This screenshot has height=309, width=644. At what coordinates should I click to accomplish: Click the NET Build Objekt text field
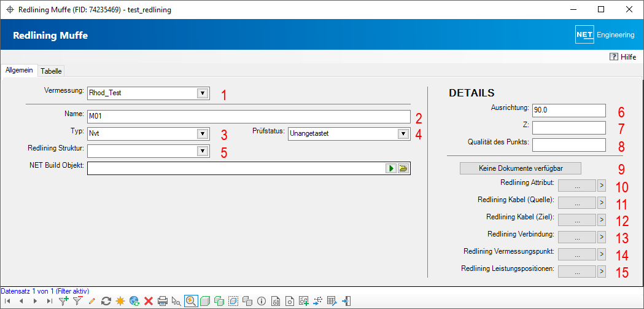click(236, 168)
